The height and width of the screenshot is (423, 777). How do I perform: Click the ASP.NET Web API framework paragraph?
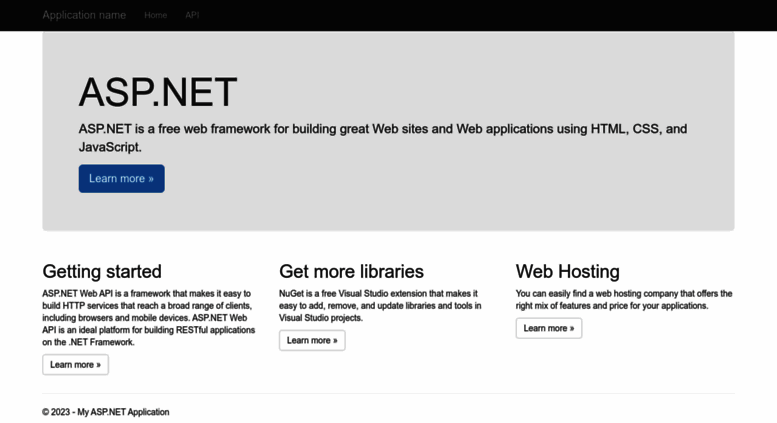(149, 317)
